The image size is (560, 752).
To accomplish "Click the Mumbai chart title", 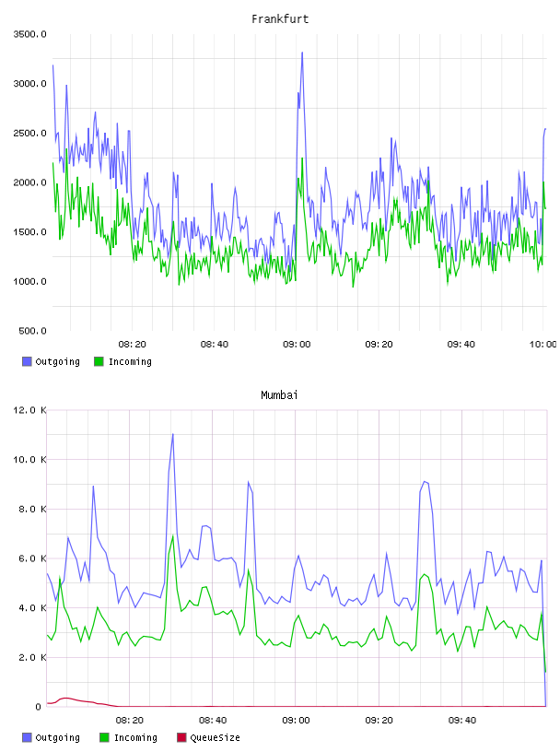I will [x=279, y=395].
